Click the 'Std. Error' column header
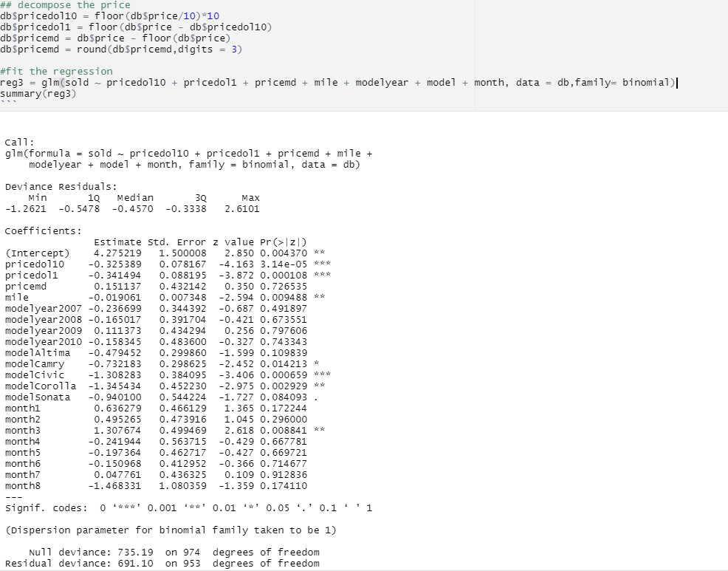728x571 pixels. [x=176, y=242]
